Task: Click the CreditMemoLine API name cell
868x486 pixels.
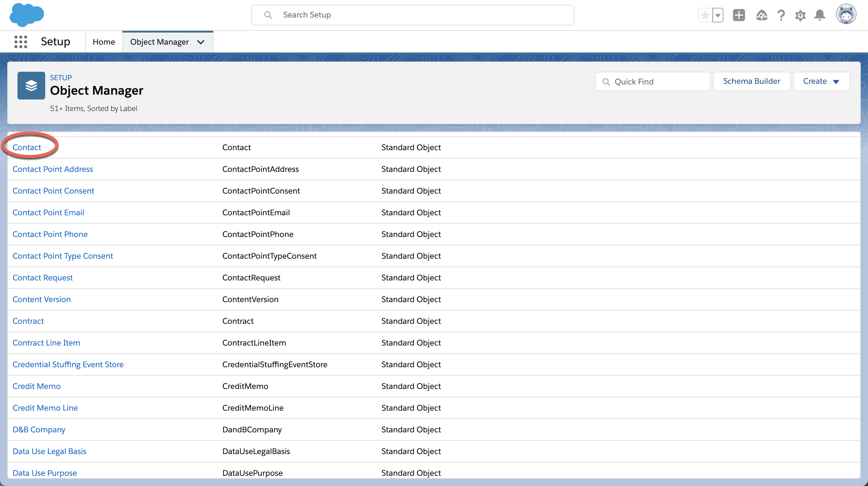Action: (253, 408)
